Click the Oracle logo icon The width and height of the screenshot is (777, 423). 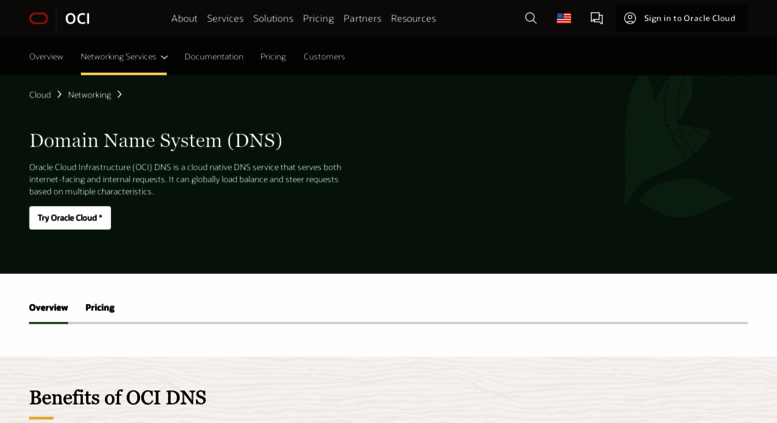(38, 18)
